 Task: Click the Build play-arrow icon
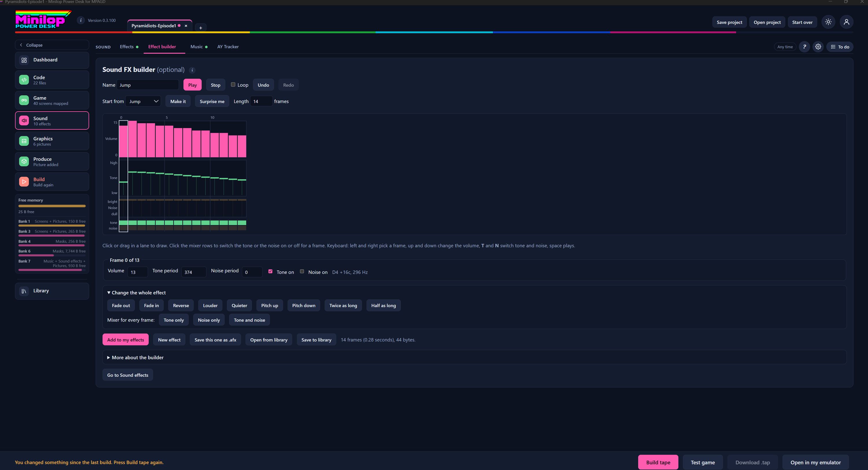(24, 182)
